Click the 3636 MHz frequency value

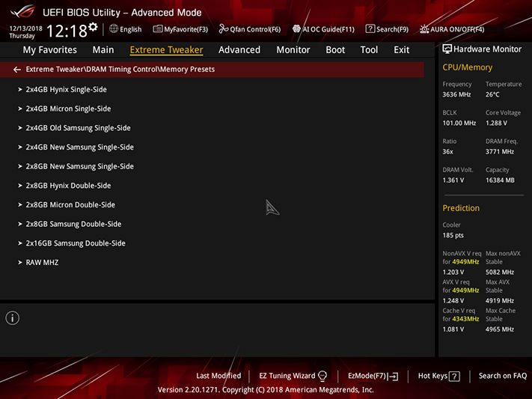[456, 94]
